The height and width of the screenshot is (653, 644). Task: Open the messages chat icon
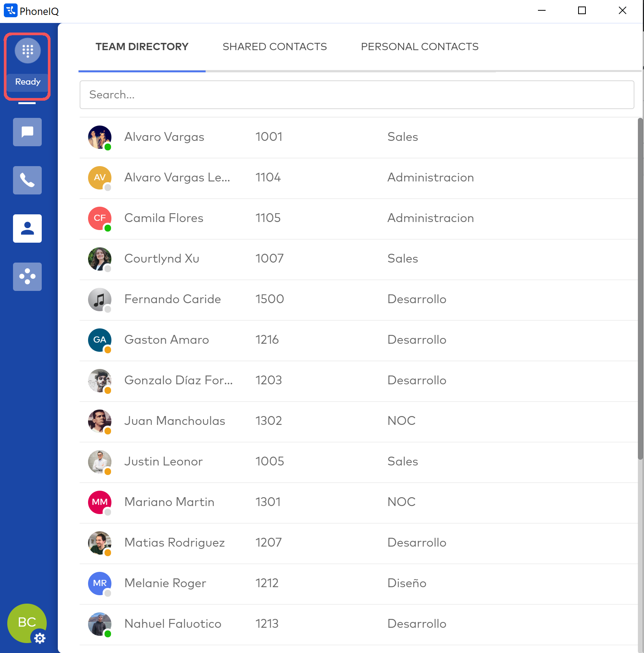27,132
